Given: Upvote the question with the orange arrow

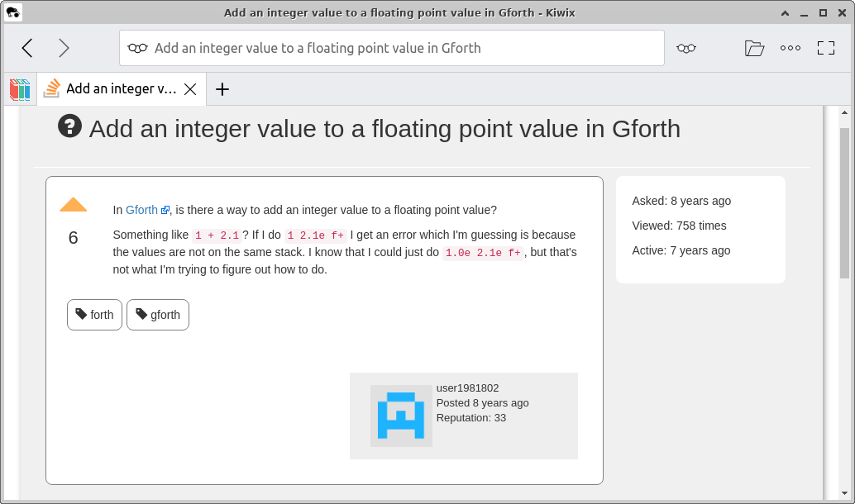Looking at the screenshot, I should pos(73,204).
